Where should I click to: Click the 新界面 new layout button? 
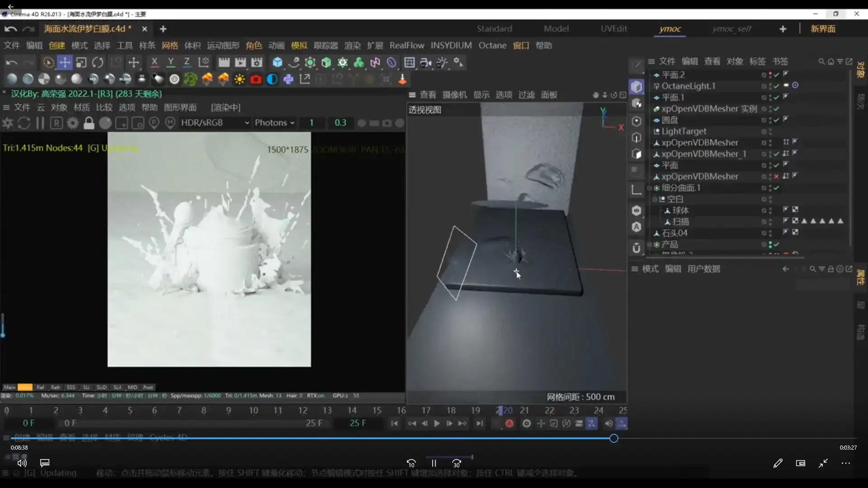pos(822,28)
